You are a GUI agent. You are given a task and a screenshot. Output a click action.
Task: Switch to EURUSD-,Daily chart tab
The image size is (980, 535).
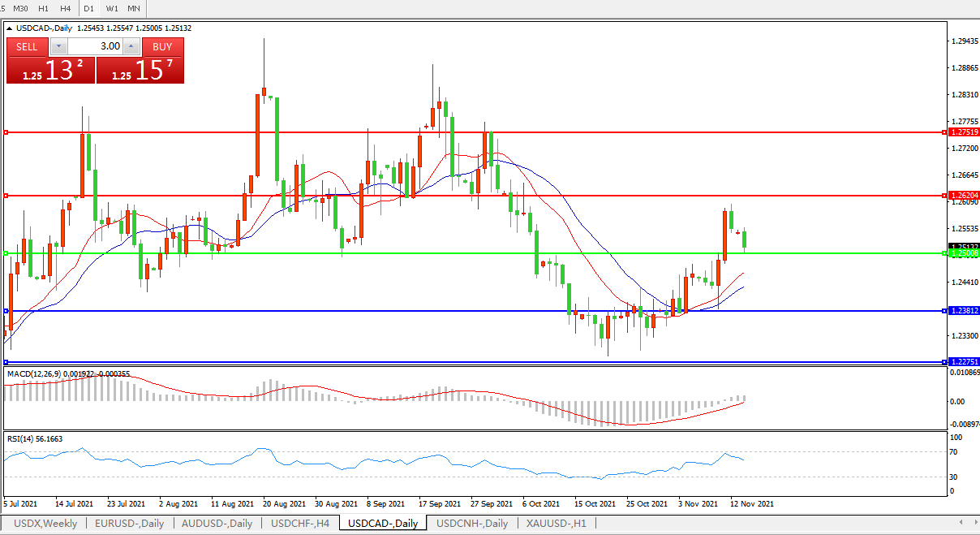tap(129, 524)
